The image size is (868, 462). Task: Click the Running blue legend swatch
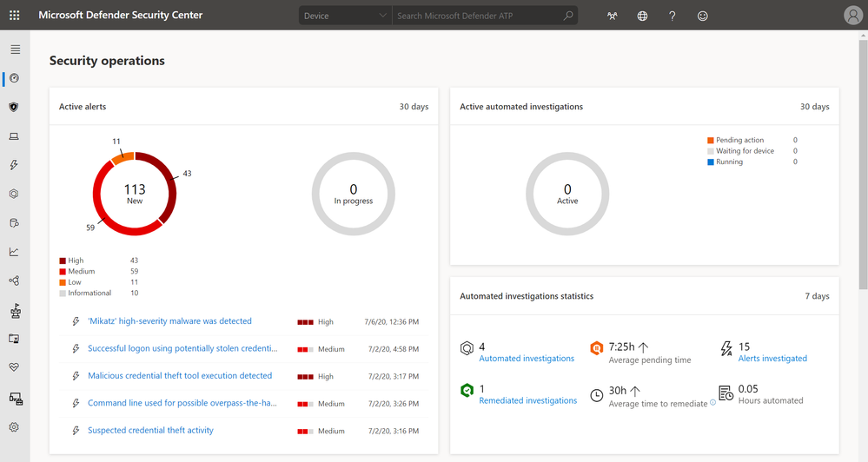point(710,162)
